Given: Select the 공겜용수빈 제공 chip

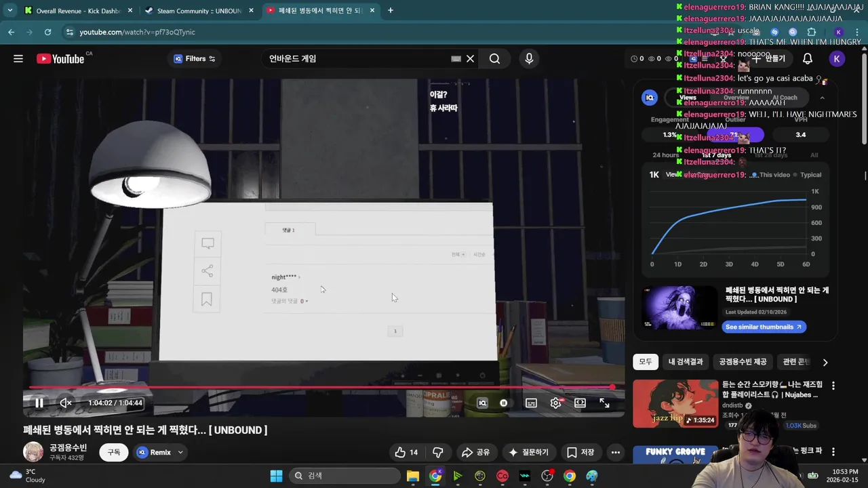Looking at the screenshot, I should 743,362.
